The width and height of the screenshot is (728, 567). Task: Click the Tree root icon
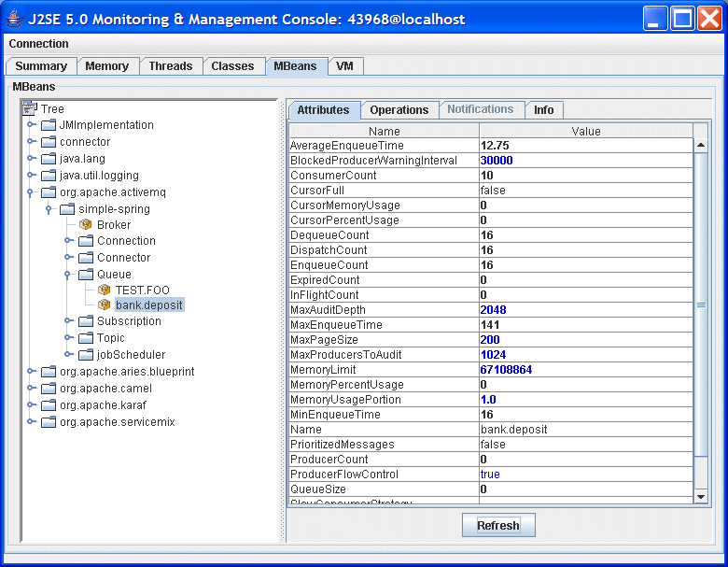coord(29,108)
